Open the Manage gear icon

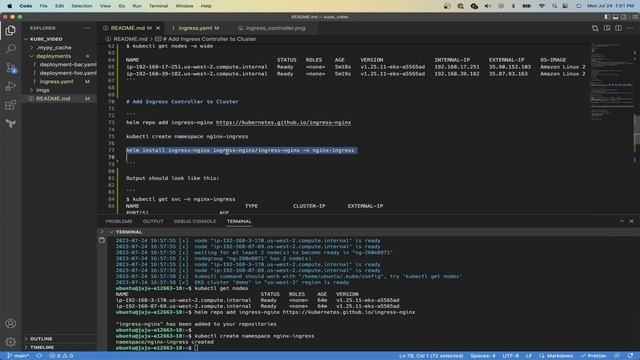coord(11,342)
